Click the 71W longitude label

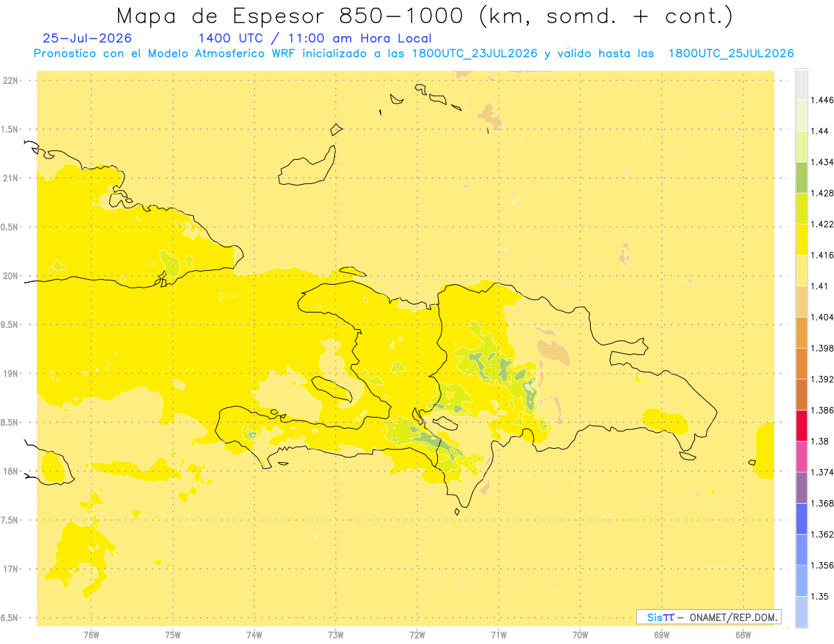point(498,635)
